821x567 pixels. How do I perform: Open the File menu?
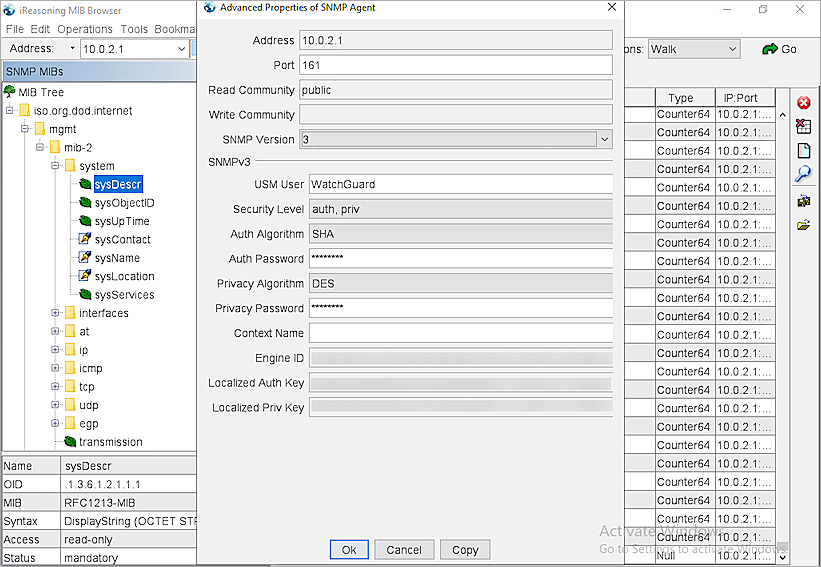pos(15,29)
